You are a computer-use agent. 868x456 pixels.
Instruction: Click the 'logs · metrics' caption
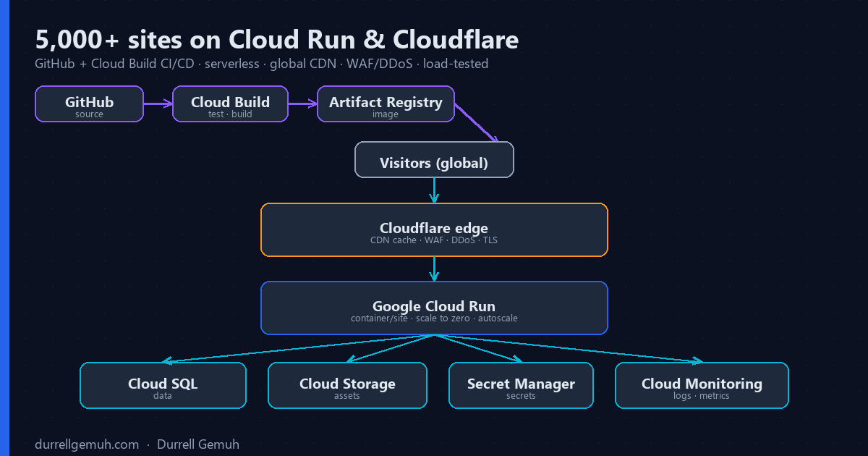(702, 396)
